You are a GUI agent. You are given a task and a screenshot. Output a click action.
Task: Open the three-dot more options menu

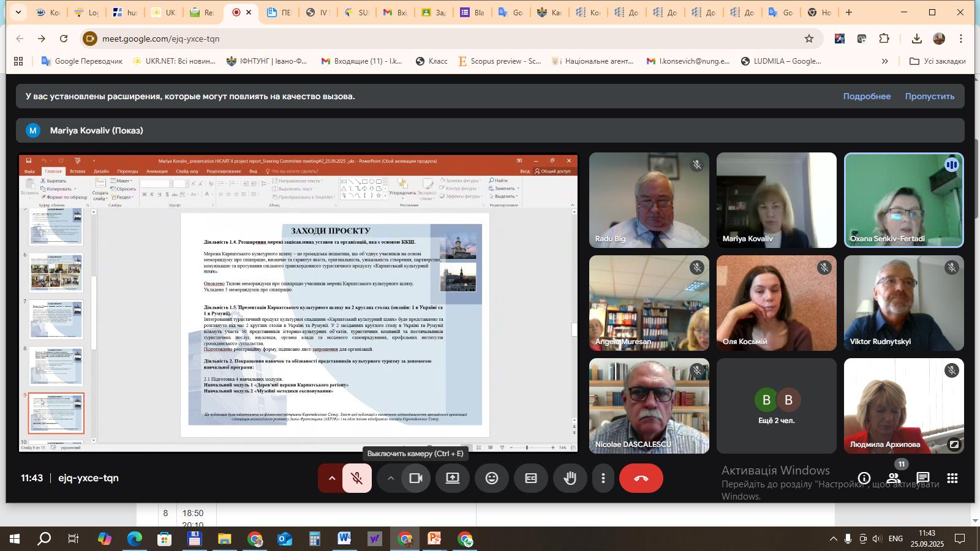603,479
